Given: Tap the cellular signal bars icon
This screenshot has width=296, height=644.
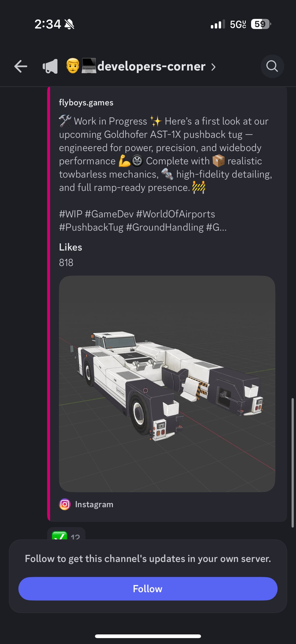Looking at the screenshot, I should [218, 24].
